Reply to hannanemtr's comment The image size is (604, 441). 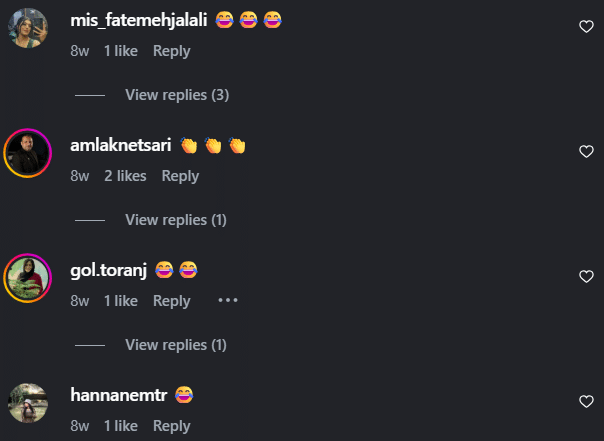coord(172,426)
